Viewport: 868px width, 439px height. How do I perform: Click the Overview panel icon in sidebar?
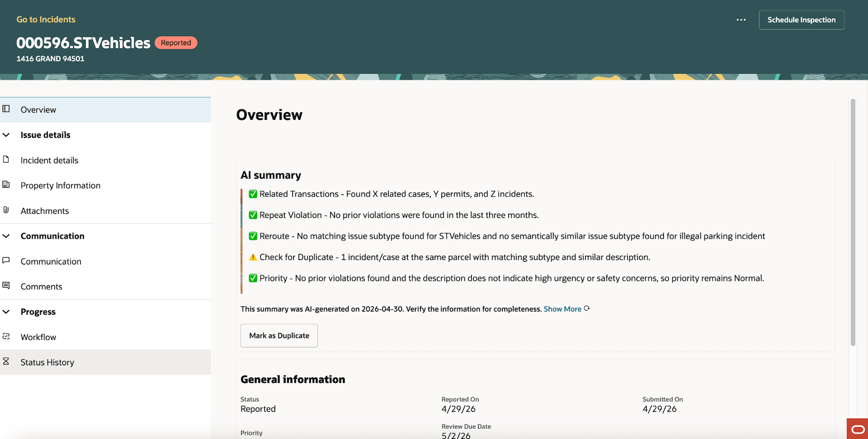[6, 109]
